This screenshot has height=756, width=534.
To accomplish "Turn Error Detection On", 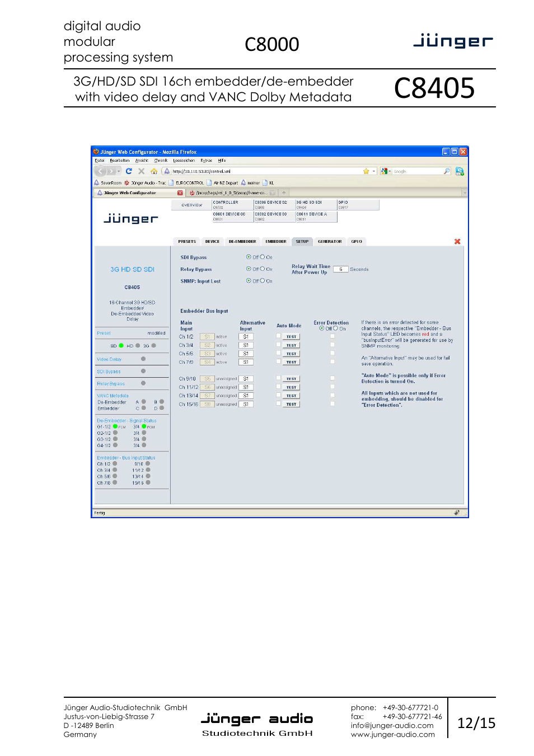I will (335, 328).
